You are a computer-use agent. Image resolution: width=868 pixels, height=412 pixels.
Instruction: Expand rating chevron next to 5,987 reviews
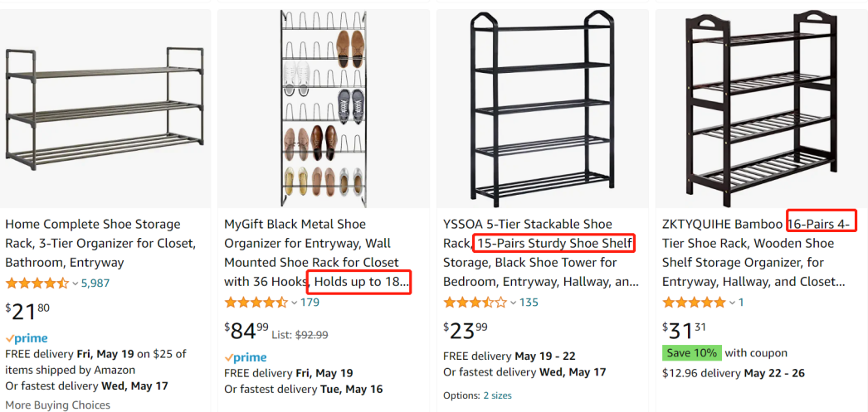point(76,284)
